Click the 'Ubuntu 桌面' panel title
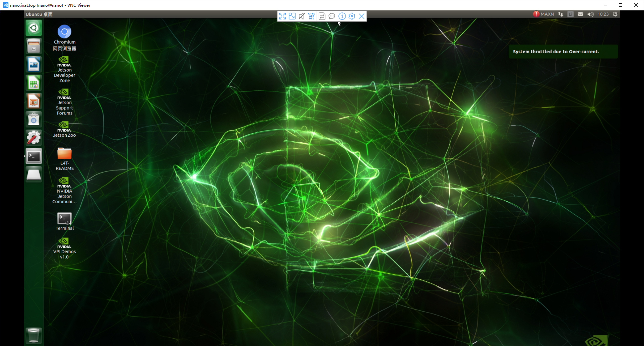 point(39,14)
